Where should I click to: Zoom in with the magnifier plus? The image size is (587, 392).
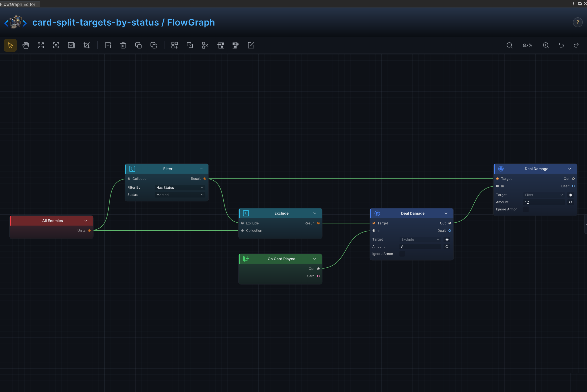click(546, 45)
